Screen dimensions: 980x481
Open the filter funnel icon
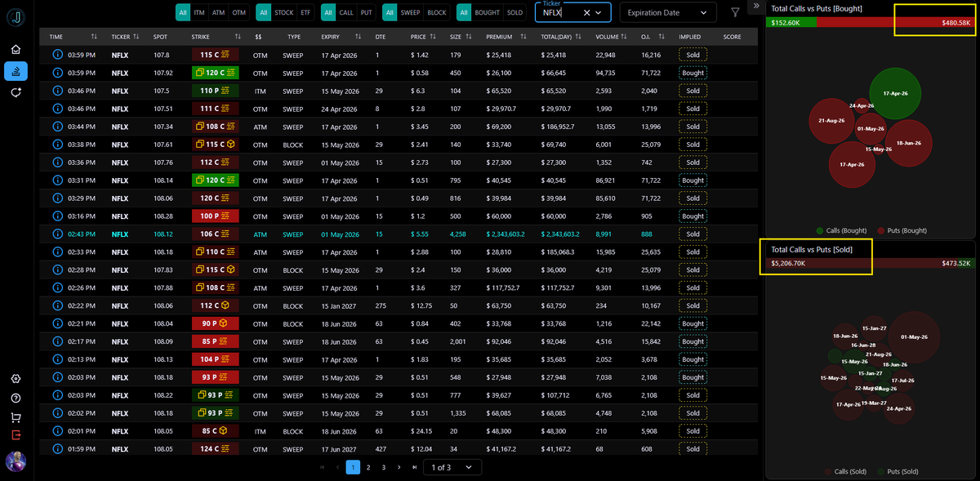point(735,12)
